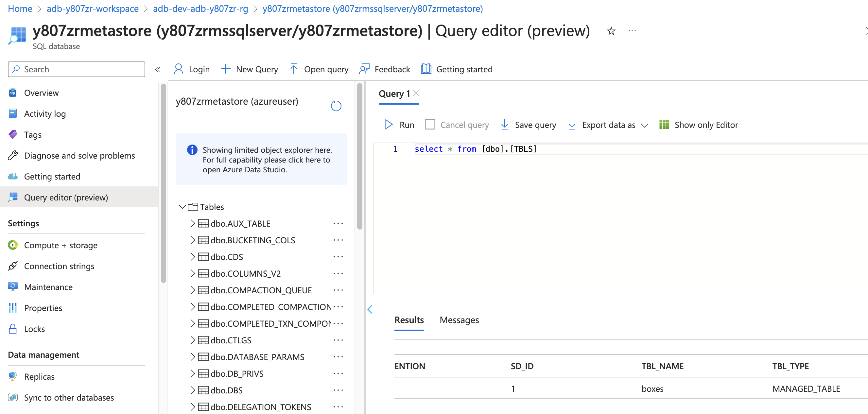This screenshot has width=868, height=414.
Task: Open the more options ellipsis in header
Action: click(632, 31)
